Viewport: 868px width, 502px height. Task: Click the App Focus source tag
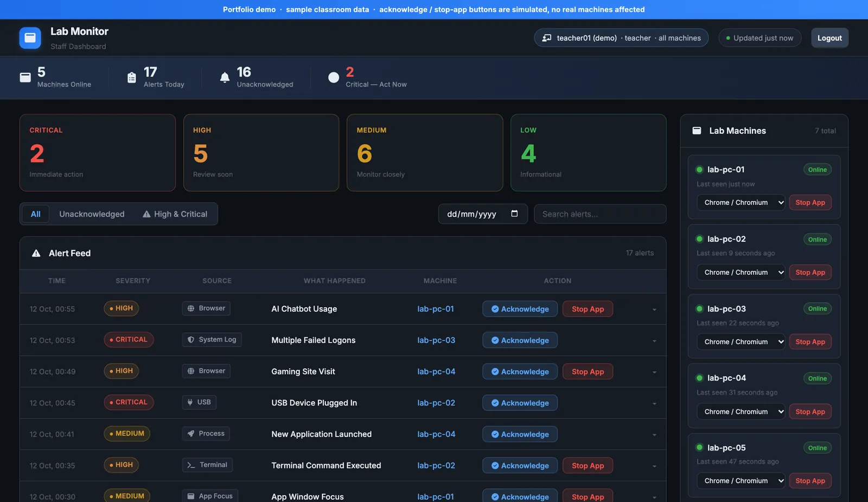pos(210,496)
